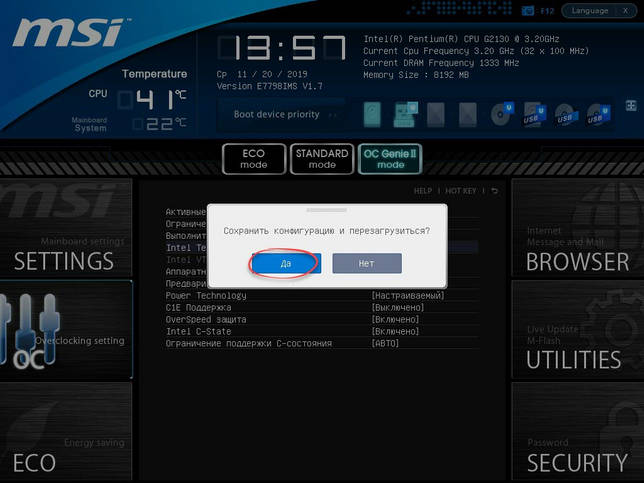The width and height of the screenshot is (644, 483).
Task: Click the 13:57 clock display
Action: [x=282, y=48]
